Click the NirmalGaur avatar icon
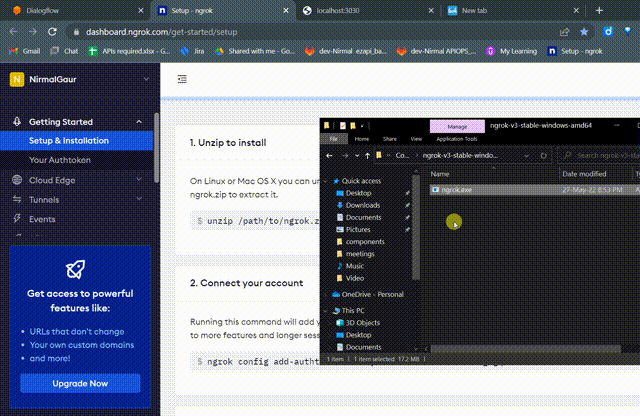 coord(17,79)
